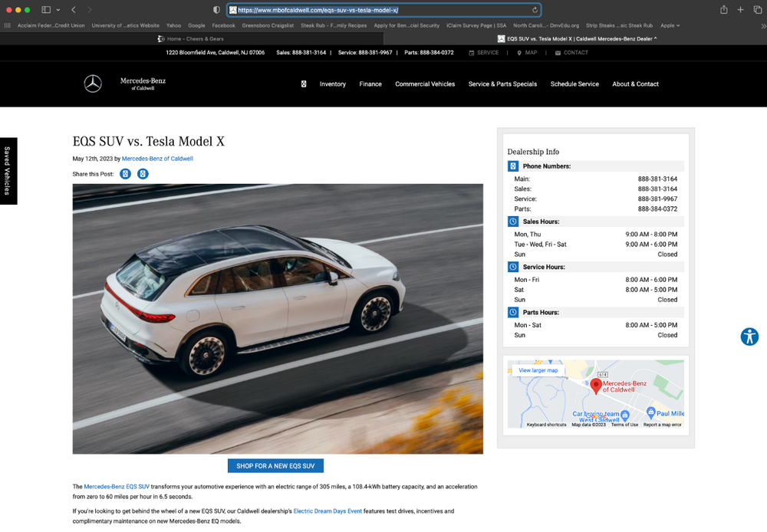Open the Electric Dream Days Event link
The width and height of the screenshot is (767, 532).
[328, 511]
